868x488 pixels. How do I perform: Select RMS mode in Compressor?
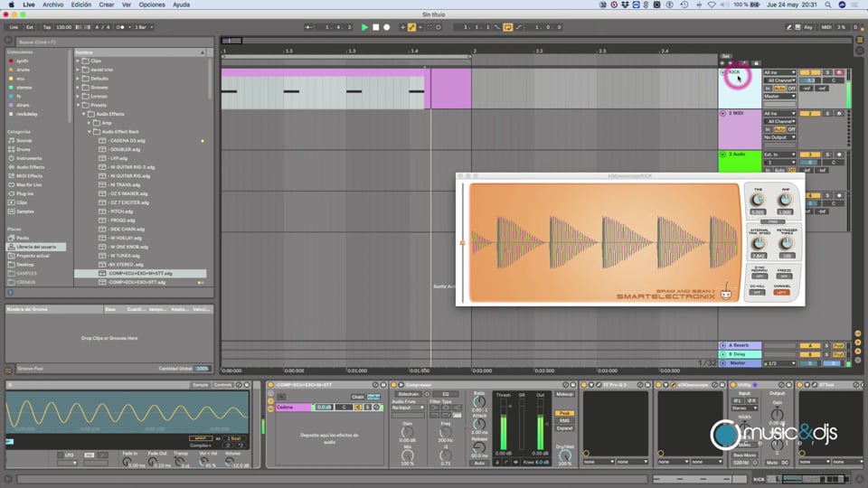click(564, 421)
